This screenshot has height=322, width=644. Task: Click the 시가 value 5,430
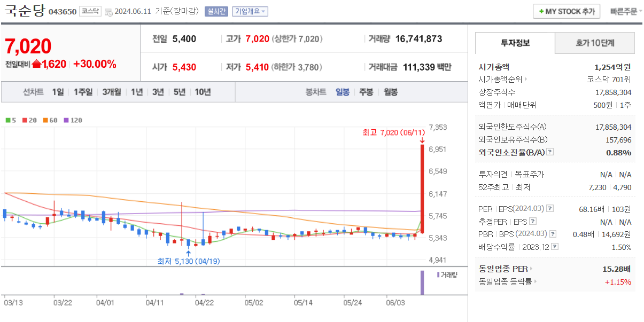coord(184,67)
